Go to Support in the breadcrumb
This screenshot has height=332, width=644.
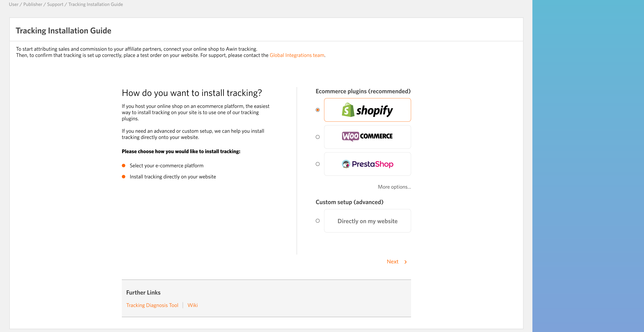(x=55, y=4)
